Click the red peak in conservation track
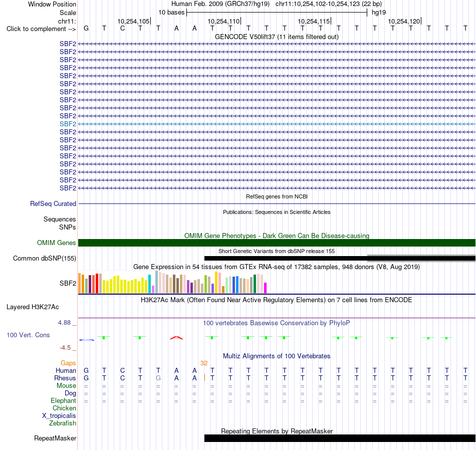The height and width of the screenshot is (450, 476). [x=176, y=338]
